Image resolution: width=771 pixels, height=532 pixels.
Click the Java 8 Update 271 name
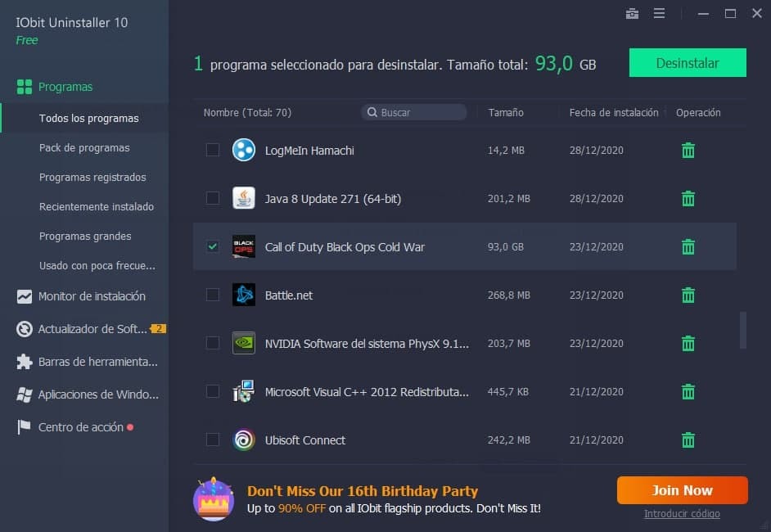(333, 199)
